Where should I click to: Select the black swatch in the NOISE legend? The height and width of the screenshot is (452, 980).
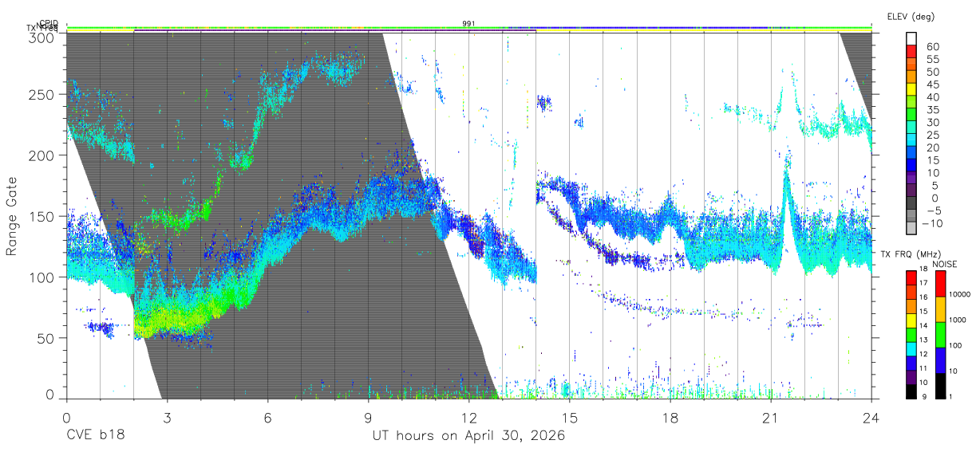[939, 385]
